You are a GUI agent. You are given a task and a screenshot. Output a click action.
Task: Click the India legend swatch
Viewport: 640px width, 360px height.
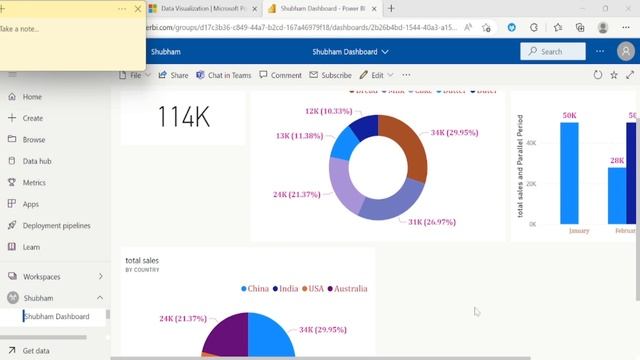tap(275, 289)
